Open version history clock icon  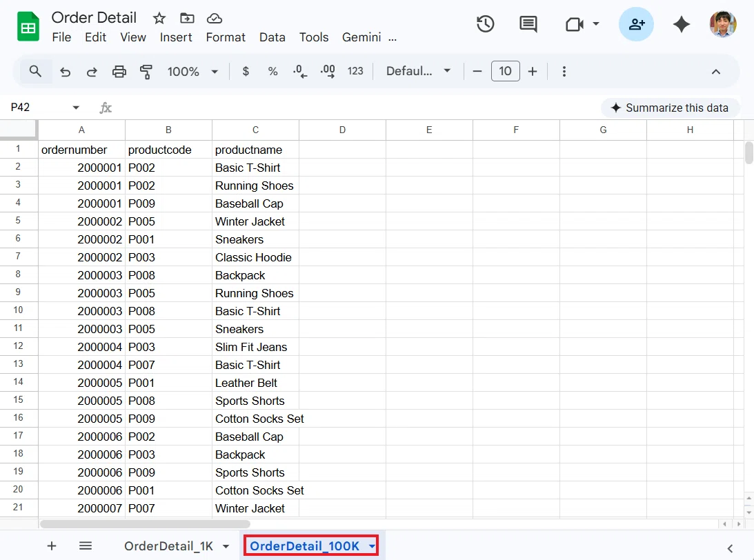click(485, 24)
